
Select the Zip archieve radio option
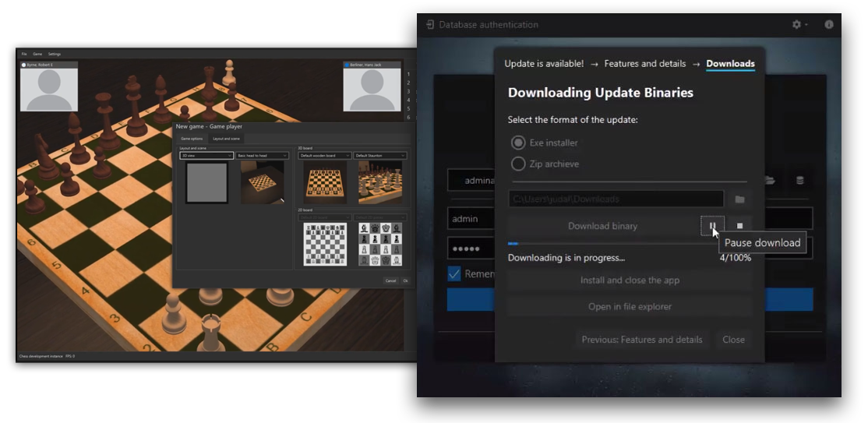(518, 164)
